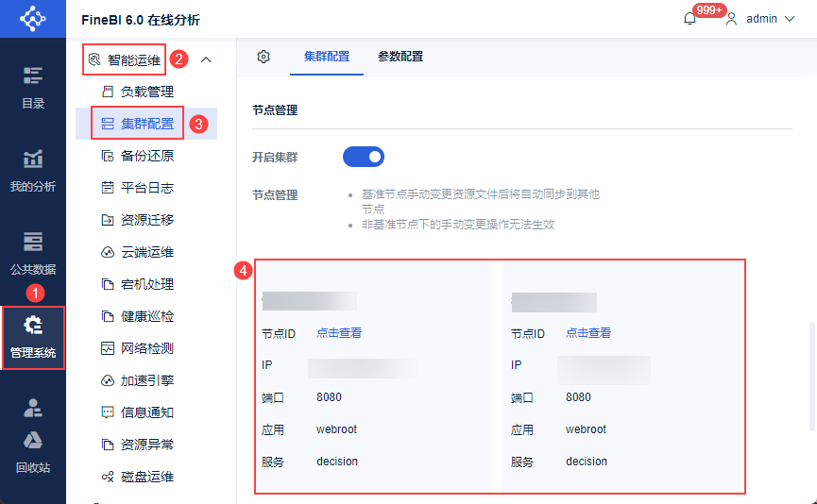
Task: Select 加速引擎 menu item
Action: [146, 380]
